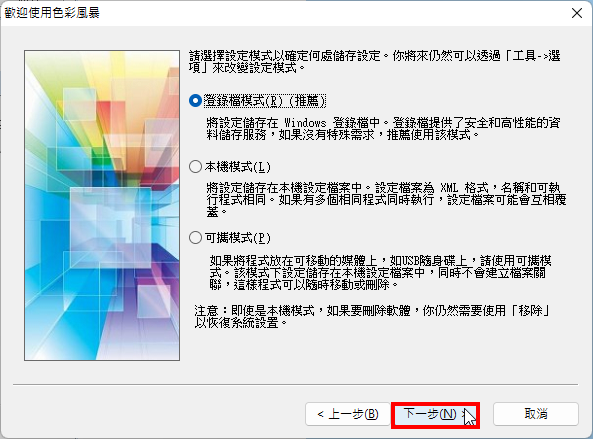Click the XML 格式 local mode description
This screenshot has width=593, height=439.
386,200
